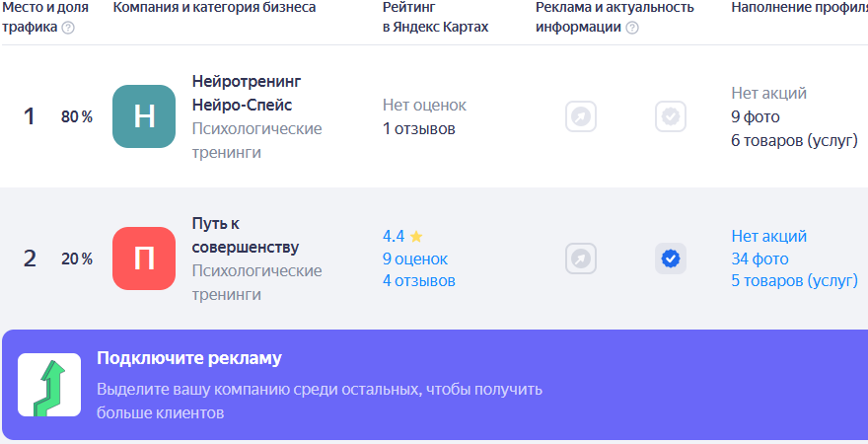
Task: Open 5 товаров (услуг) link
Action: (x=794, y=280)
